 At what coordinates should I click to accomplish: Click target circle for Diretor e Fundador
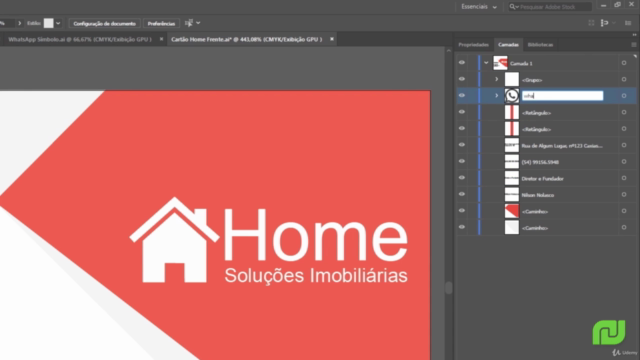tap(624, 178)
